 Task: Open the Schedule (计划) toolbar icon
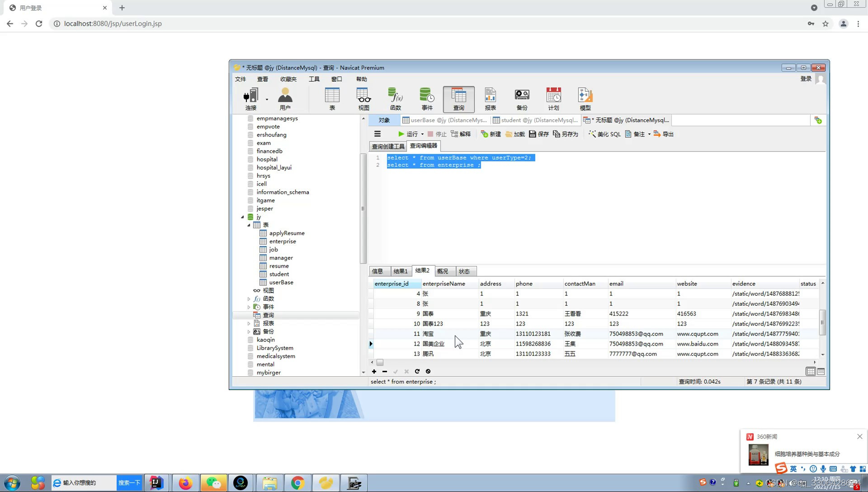(x=553, y=99)
